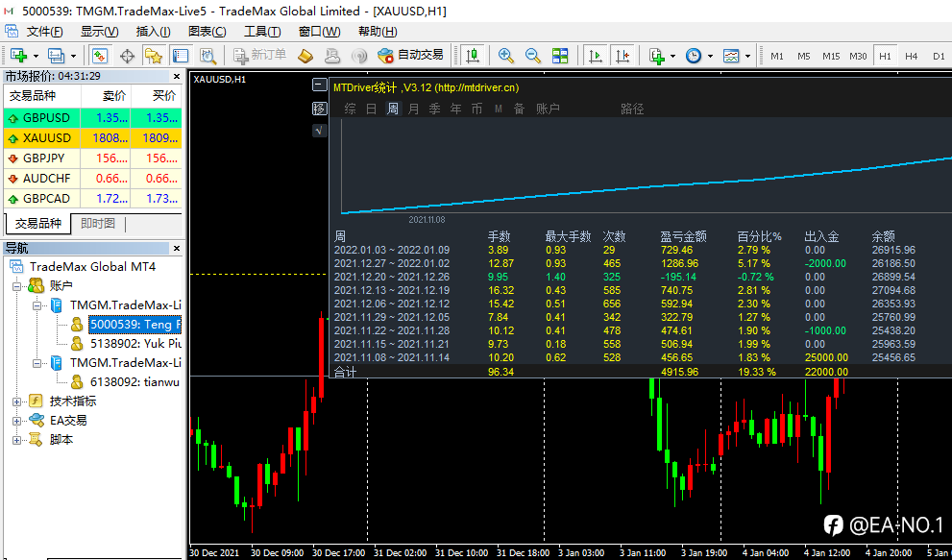952x560 pixels.
Task: Open the MetaEditor yellow book icon
Action: pos(305,56)
